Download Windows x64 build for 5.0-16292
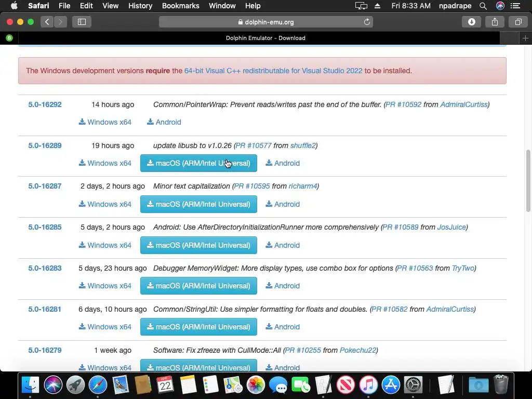 tap(105, 122)
